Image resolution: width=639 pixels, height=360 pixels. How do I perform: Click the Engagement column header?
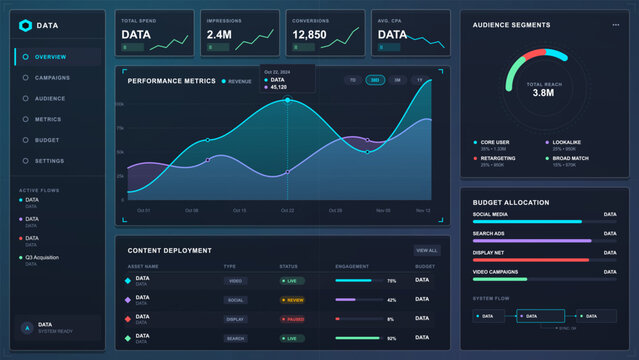(x=352, y=266)
